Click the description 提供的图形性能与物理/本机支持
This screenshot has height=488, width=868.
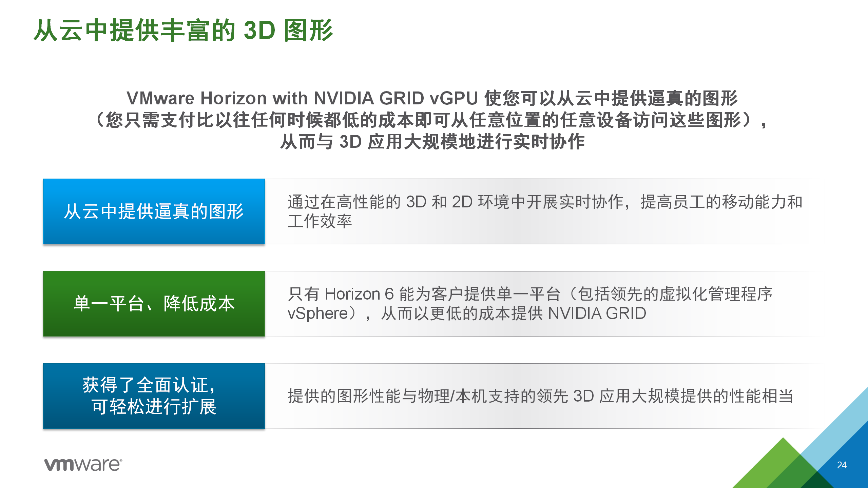[540, 396]
